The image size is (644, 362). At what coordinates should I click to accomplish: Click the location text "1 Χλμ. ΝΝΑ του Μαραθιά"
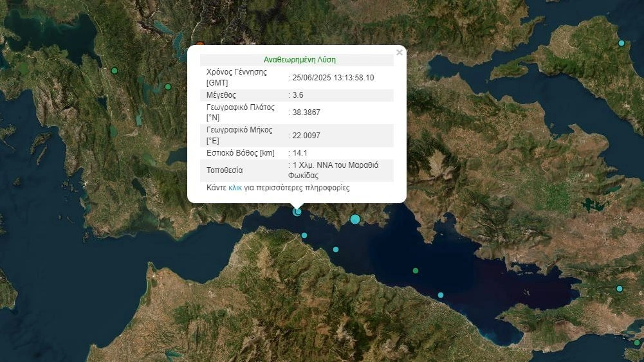pos(335,165)
